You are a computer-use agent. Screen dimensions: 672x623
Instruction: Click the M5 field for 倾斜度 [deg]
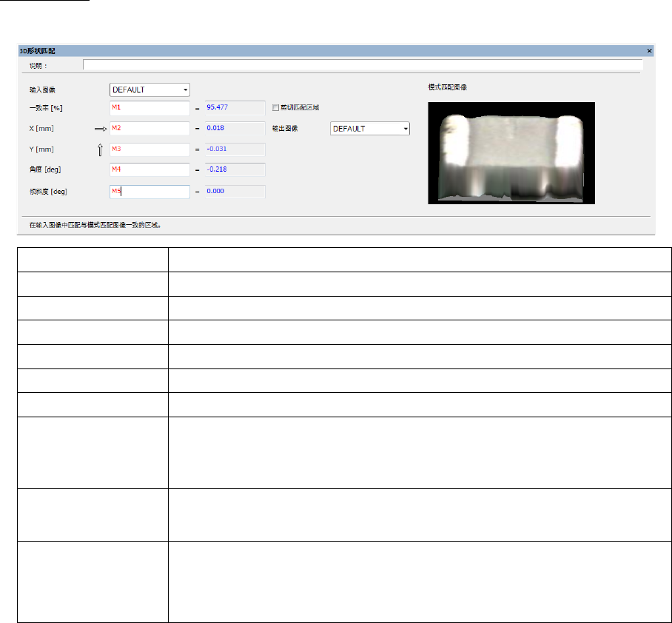[x=149, y=192]
